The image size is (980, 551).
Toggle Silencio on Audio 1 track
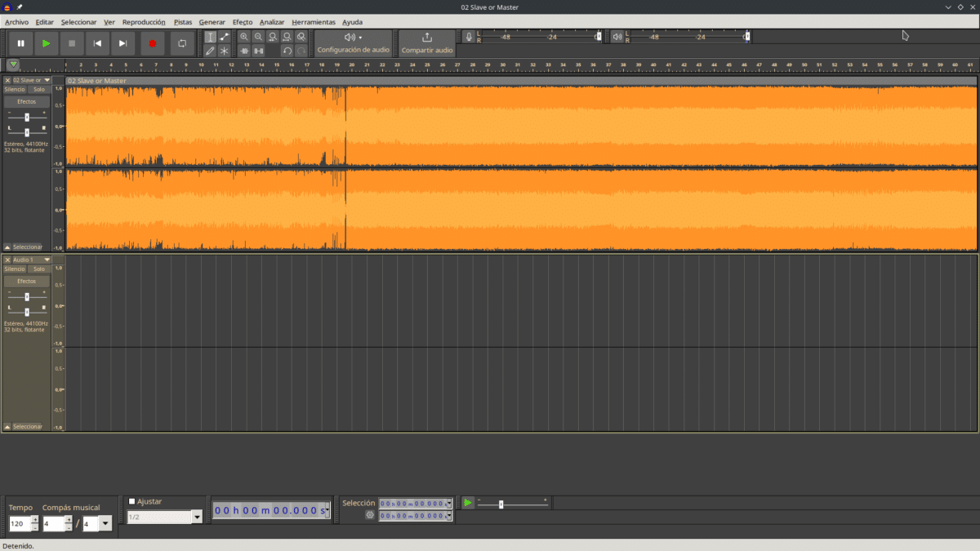click(15, 269)
